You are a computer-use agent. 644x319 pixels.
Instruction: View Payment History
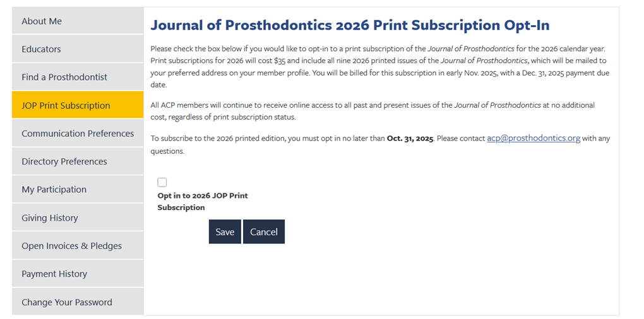tap(54, 274)
